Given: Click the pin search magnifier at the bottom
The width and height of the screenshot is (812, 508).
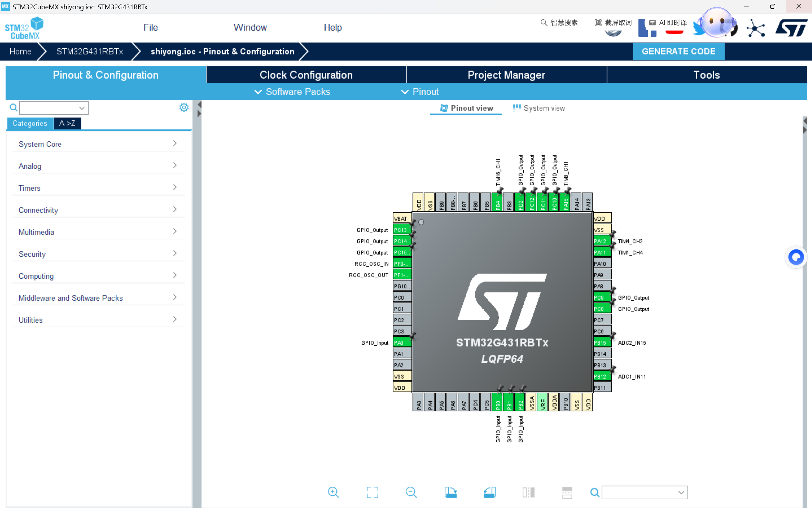Looking at the screenshot, I should pos(594,493).
